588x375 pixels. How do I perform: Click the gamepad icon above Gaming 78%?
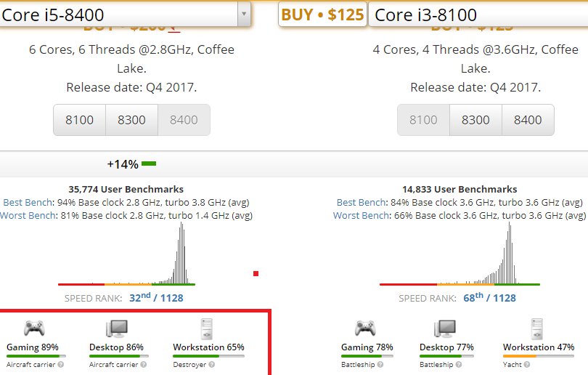[x=365, y=328]
